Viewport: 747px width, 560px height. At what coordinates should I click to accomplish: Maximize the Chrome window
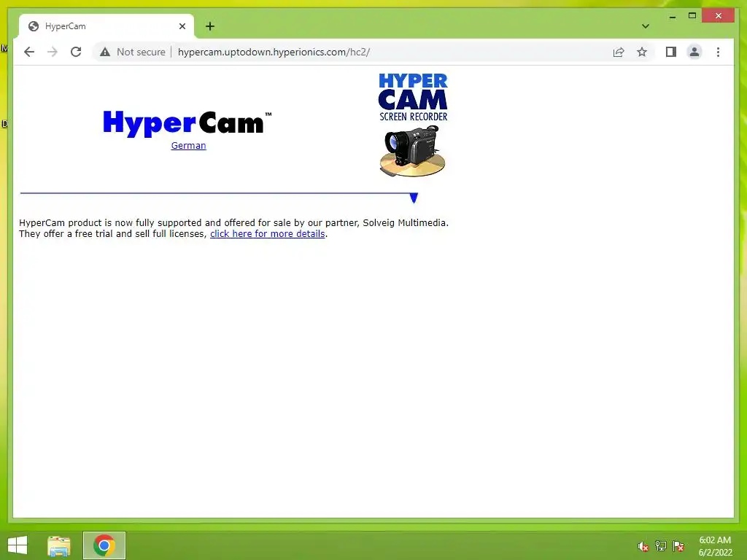(692, 16)
